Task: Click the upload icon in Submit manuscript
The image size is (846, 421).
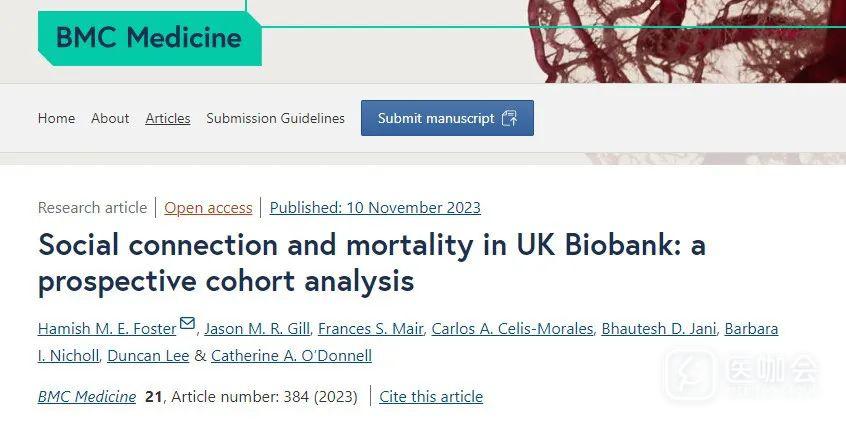Action: pyautogui.click(x=509, y=118)
